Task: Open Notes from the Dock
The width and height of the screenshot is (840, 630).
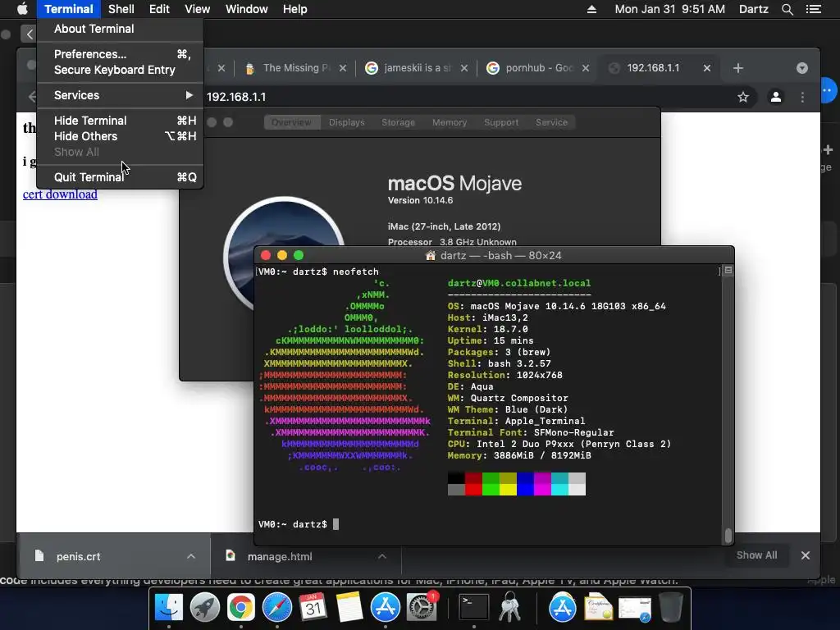Action: click(x=349, y=607)
